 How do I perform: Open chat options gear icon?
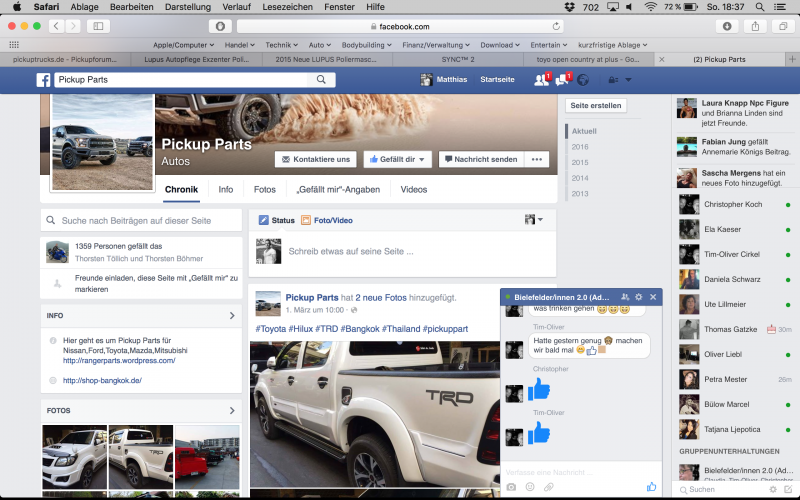638,297
